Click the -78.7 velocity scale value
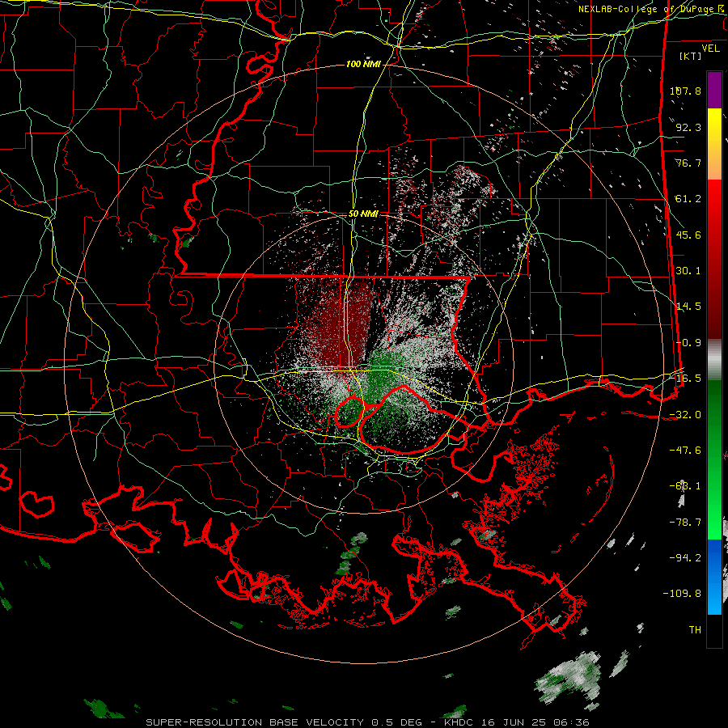The width and height of the screenshot is (728, 728). pos(685,523)
